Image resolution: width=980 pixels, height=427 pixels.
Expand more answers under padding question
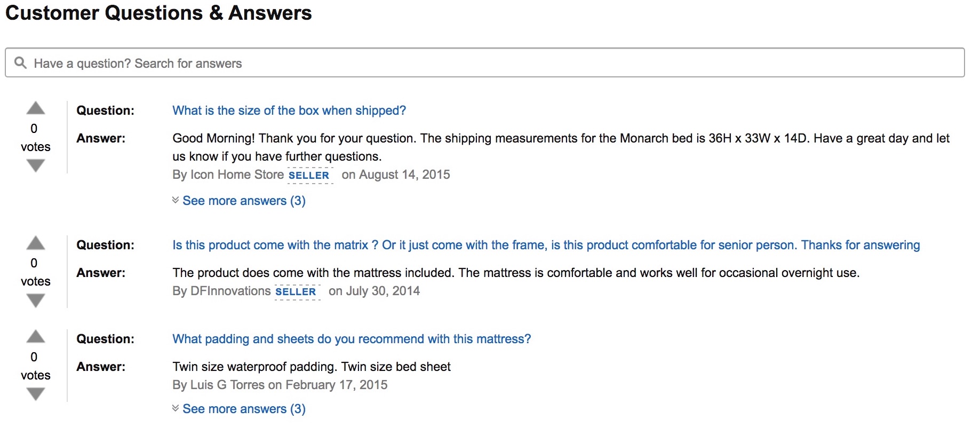[244, 409]
